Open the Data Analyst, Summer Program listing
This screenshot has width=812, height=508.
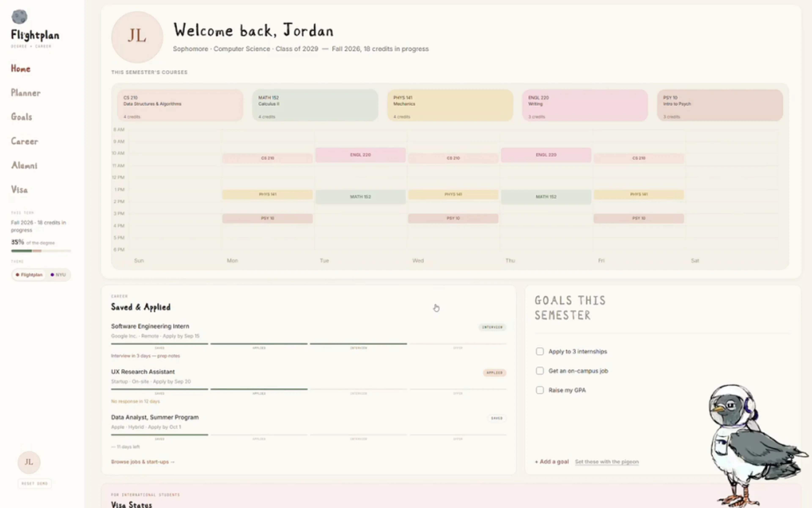[x=155, y=417]
